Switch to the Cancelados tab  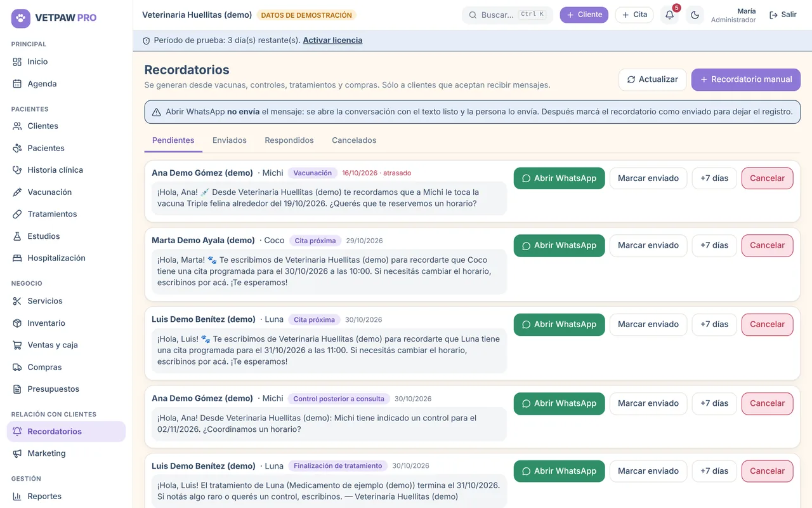point(354,140)
